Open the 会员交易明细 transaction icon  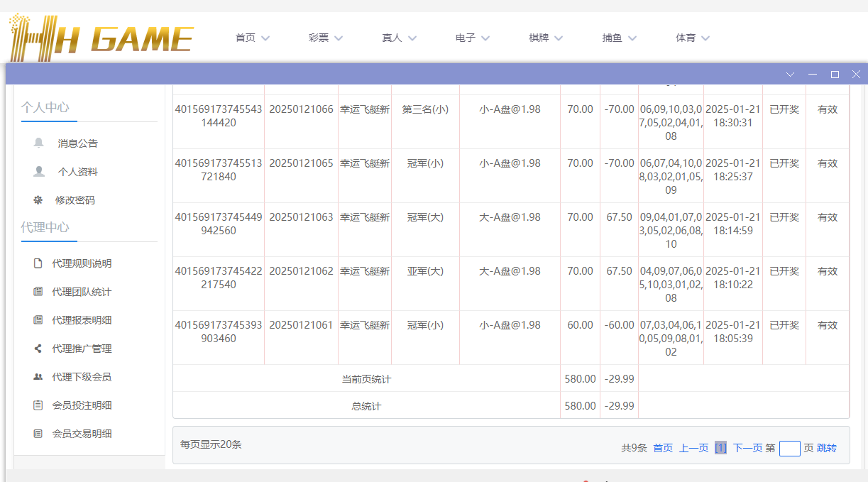click(40, 433)
